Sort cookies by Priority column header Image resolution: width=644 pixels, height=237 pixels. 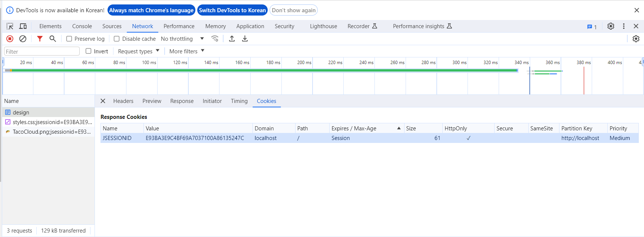(623, 128)
